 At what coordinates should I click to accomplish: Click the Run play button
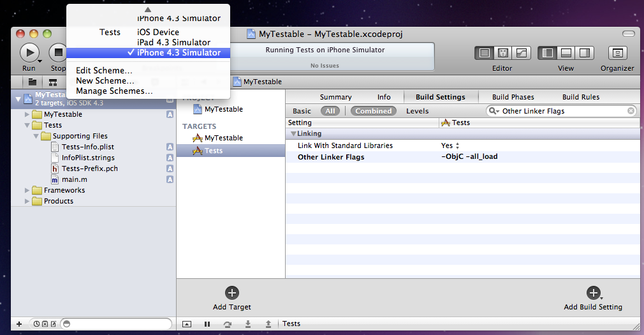[x=29, y=52]
